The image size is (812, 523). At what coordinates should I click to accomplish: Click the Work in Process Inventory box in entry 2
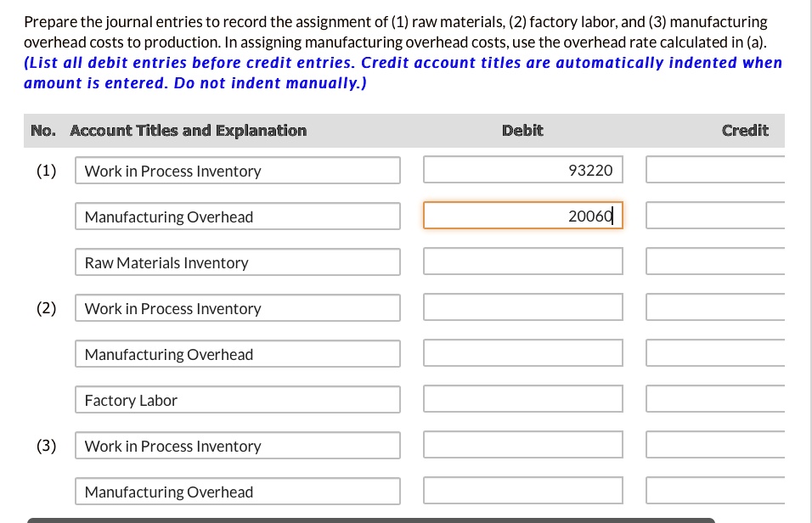(238, 307)
